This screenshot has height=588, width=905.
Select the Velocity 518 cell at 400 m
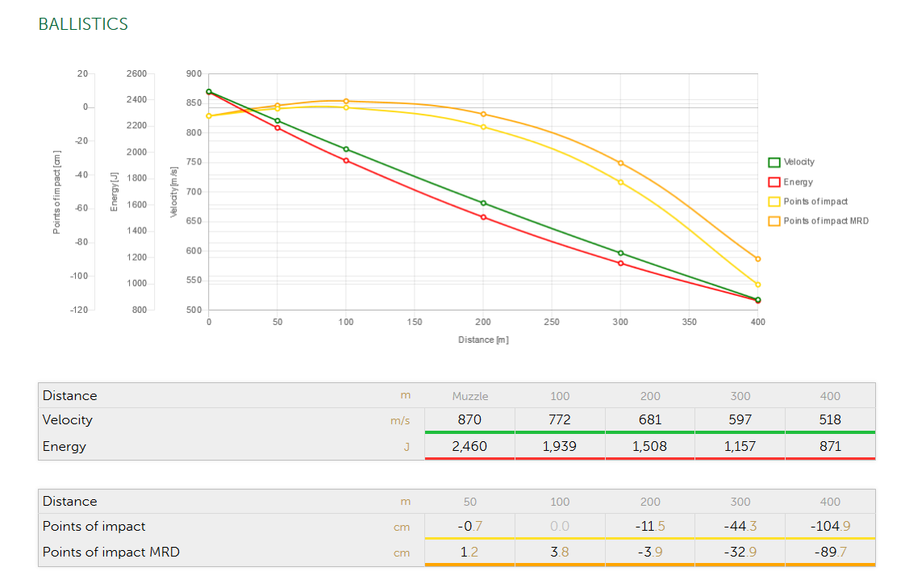pyautogui.click(x=829, y=419)
